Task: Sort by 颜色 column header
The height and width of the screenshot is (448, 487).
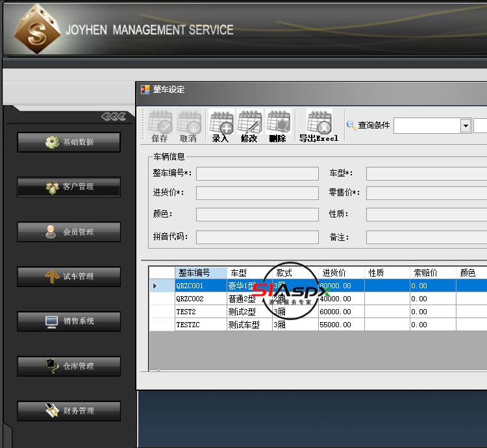Action: 471,273
